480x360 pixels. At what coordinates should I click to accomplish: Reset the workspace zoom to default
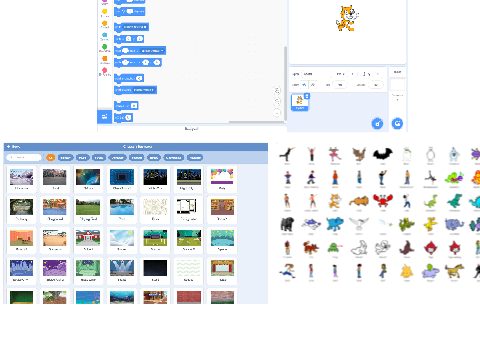pos(277,113)
